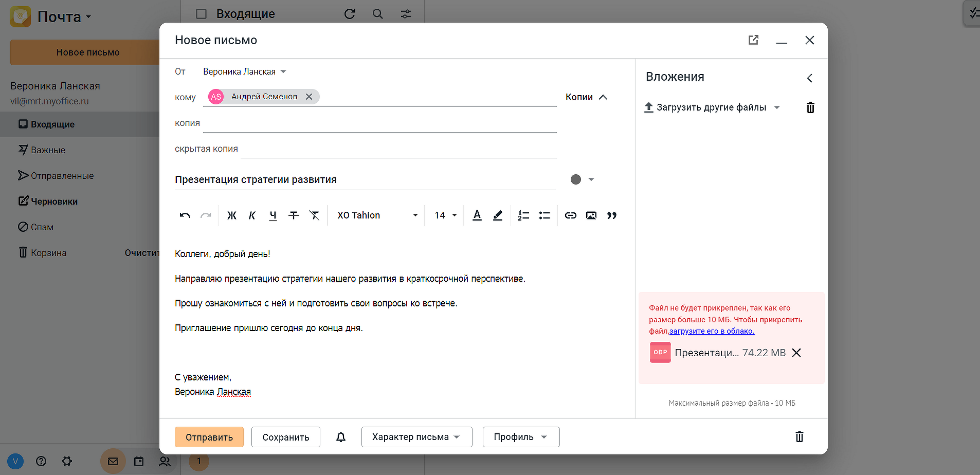
Task: Delete all attachments with the trash icon
Action: 810,107
